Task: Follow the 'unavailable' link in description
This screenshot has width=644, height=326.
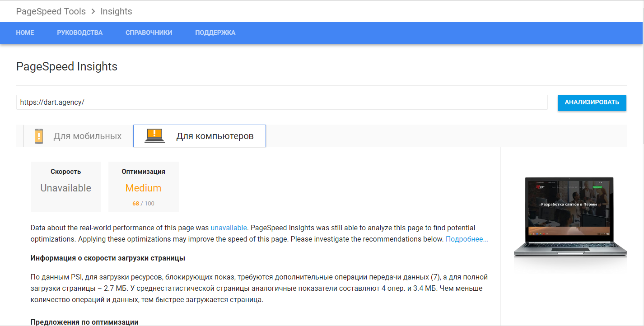Action: point(229,228)
